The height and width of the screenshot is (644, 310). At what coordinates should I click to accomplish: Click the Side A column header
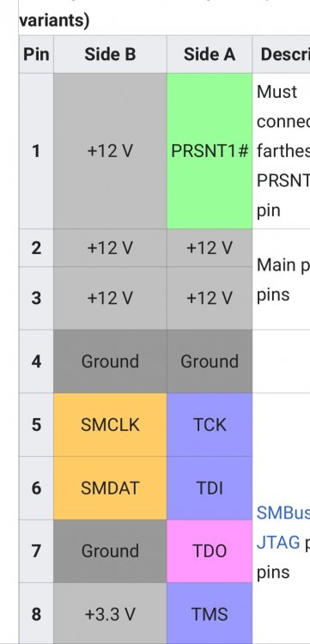tap(210, 54)
